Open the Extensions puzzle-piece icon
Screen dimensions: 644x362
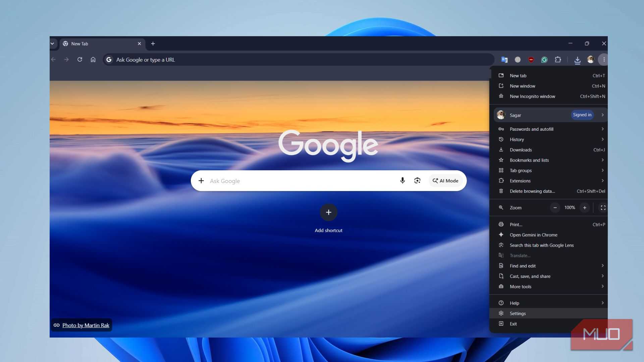pos(558,60)
